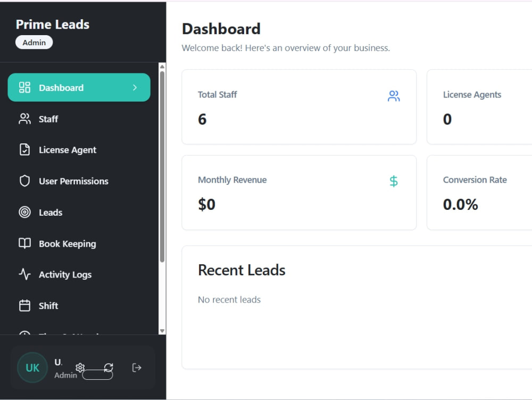
Task: Go to License Agent section
Action: [79, 150]
